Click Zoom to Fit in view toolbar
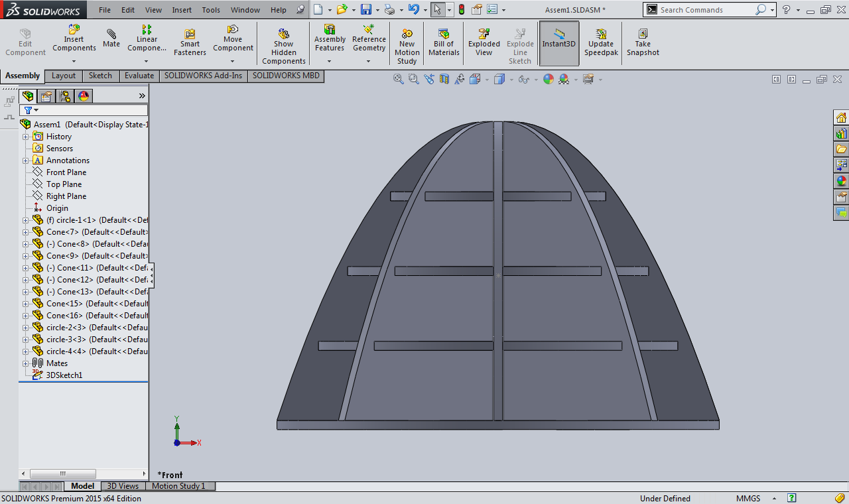Screen dimensions: 849x504 pos(399,80)
